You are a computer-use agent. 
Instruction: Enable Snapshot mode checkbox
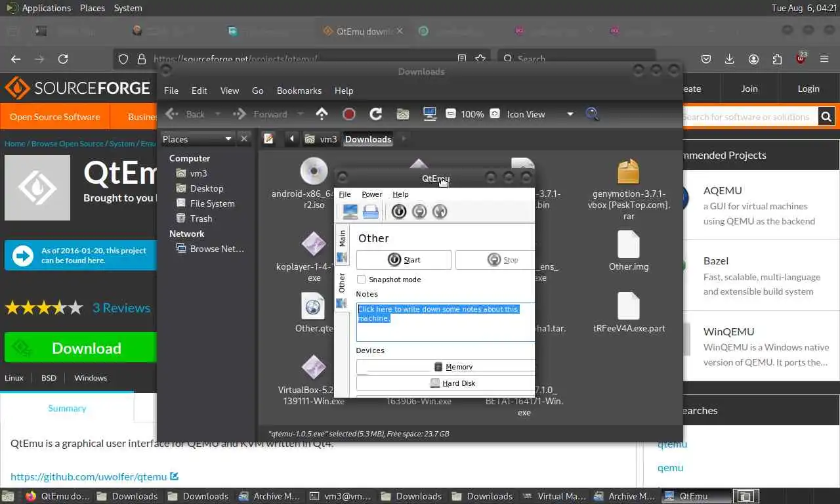361,280
